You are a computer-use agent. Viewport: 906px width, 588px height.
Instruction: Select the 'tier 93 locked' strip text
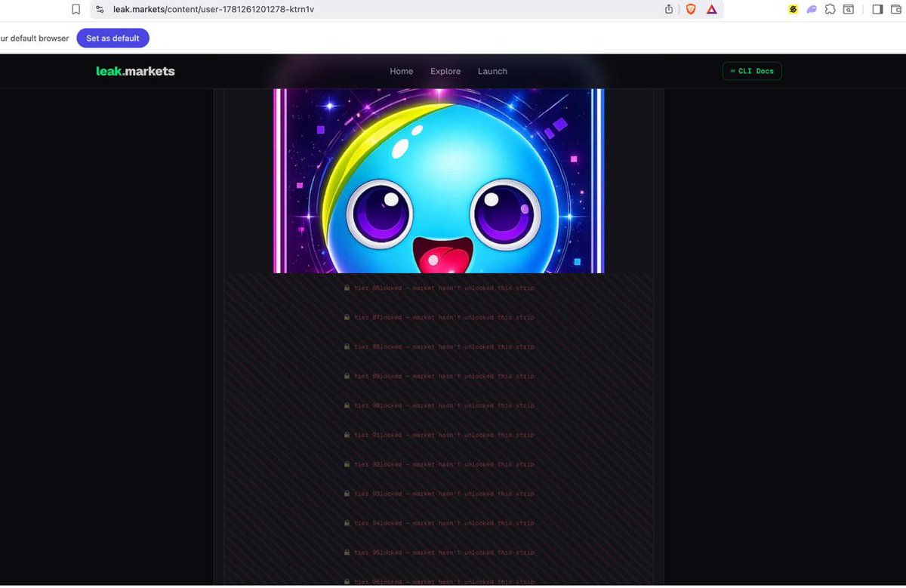coord(444,494)
